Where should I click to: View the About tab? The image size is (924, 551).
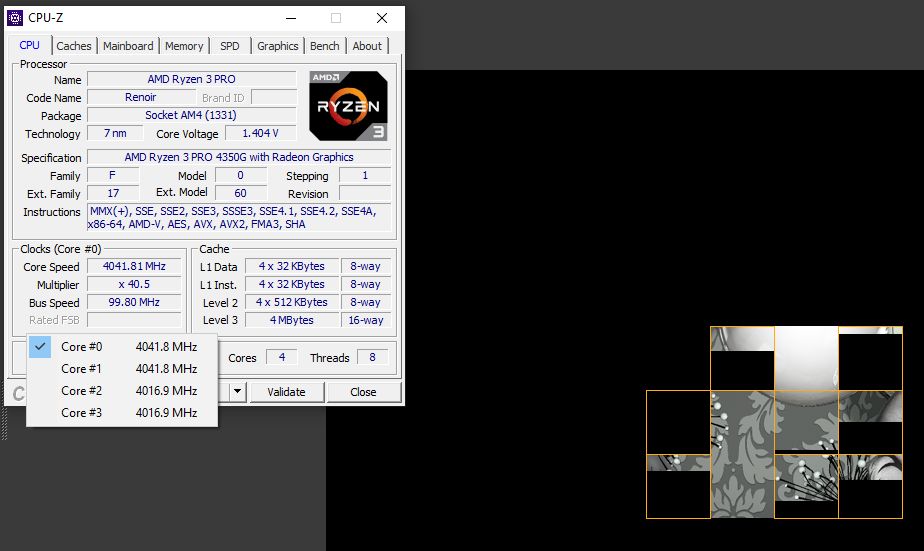point(367,46)
